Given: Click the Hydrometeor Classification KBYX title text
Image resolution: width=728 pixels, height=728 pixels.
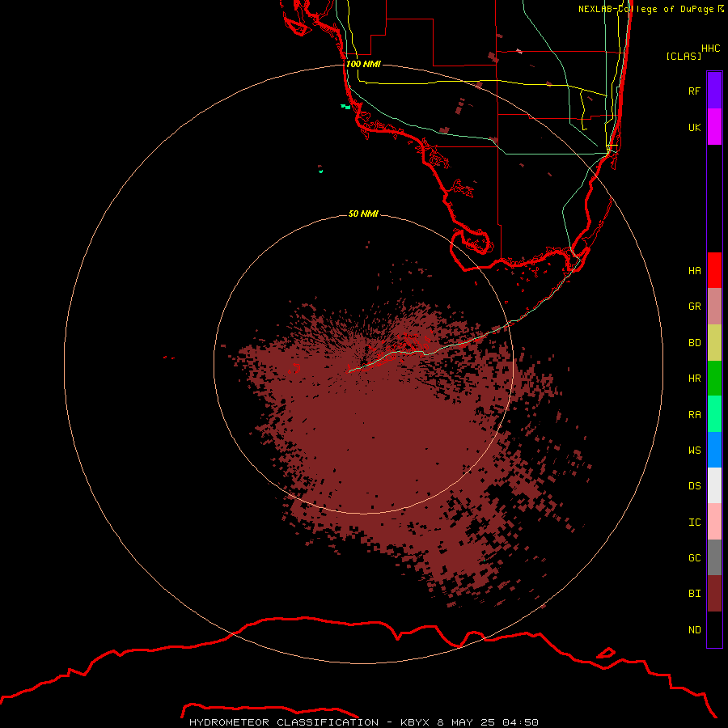Looking at the screenshot, I should pyautogui.click(x=363, y=722).
